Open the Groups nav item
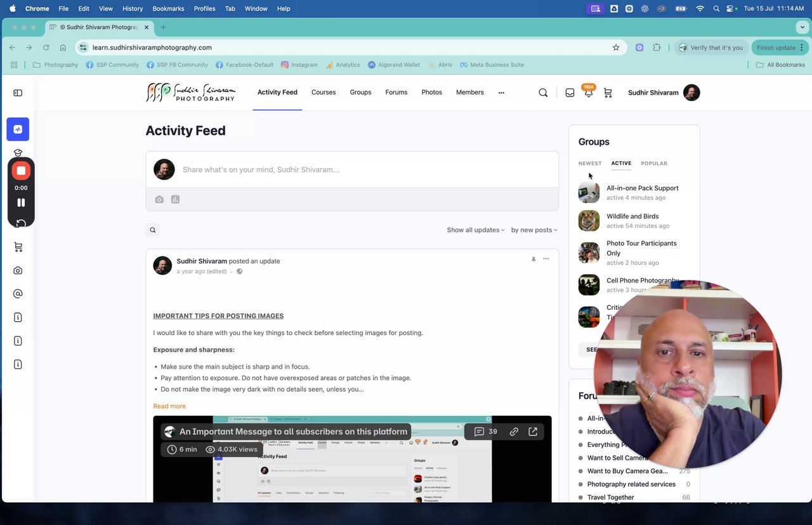 click(360, 93)
